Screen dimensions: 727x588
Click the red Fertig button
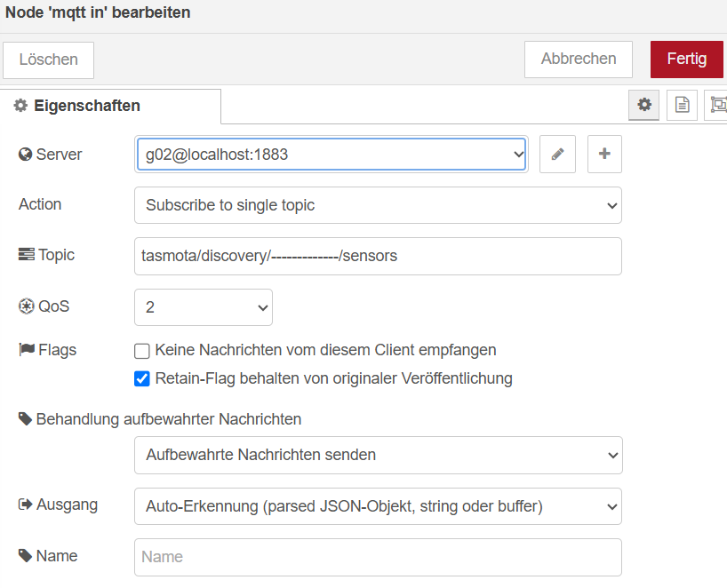[687, 60]
